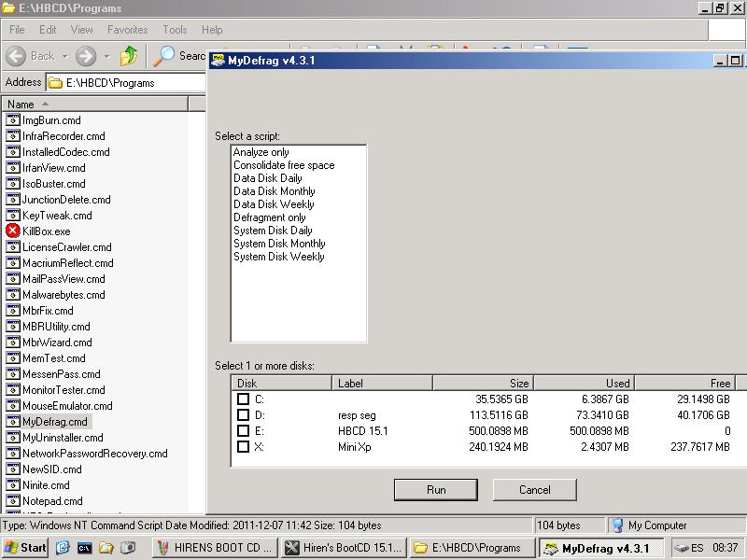
Task: Click the Forward arrow icon in Explorer
Action: 86,56
